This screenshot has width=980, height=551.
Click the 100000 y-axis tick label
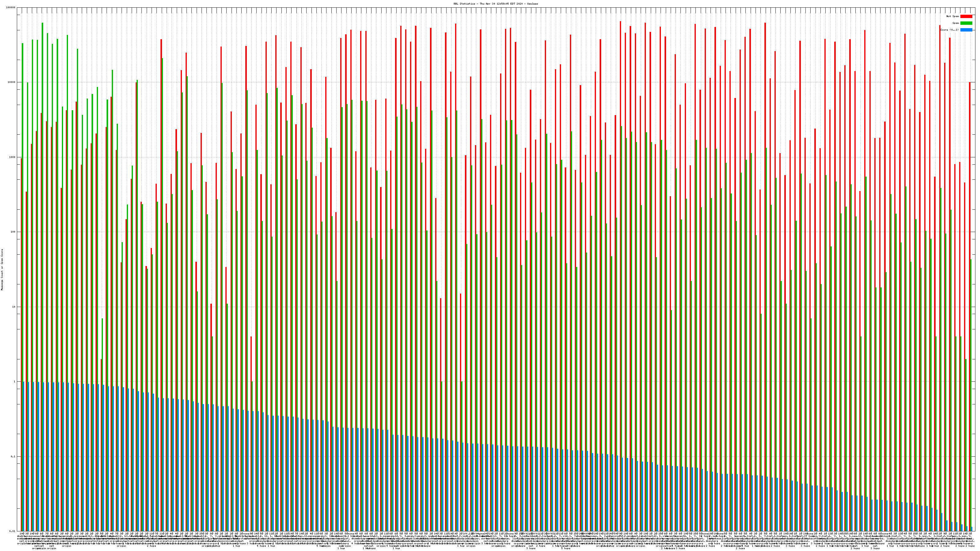coord(11,8)
